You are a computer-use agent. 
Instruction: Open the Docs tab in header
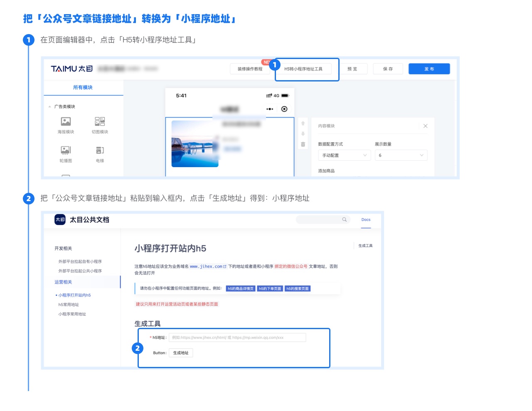(x=366, y=219)
